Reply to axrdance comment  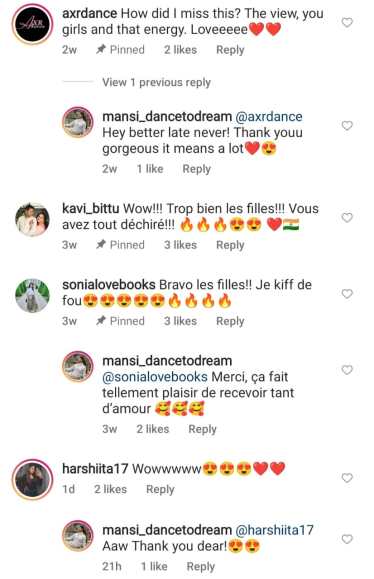click(230, 50)
